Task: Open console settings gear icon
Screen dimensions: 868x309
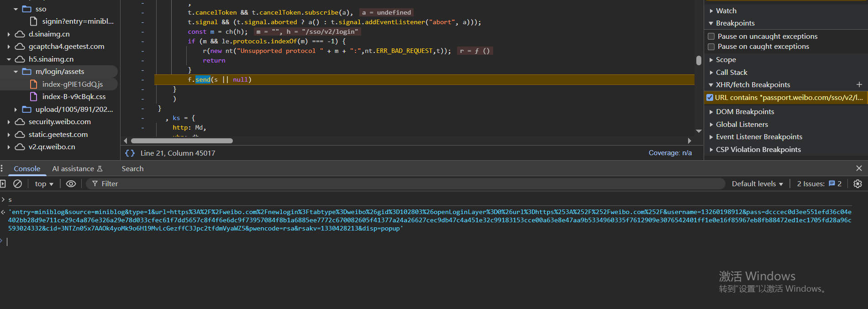Action: (x=857, y=184)
